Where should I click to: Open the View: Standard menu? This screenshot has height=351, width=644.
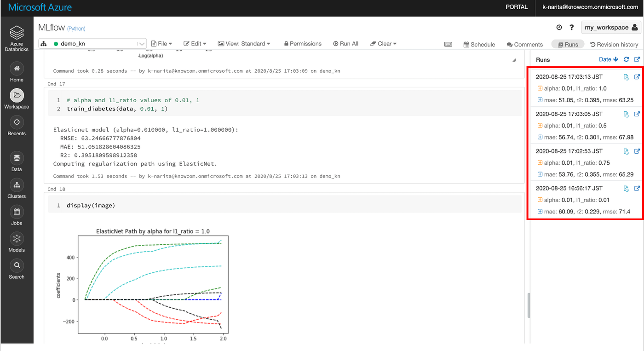tap(244, 44)
